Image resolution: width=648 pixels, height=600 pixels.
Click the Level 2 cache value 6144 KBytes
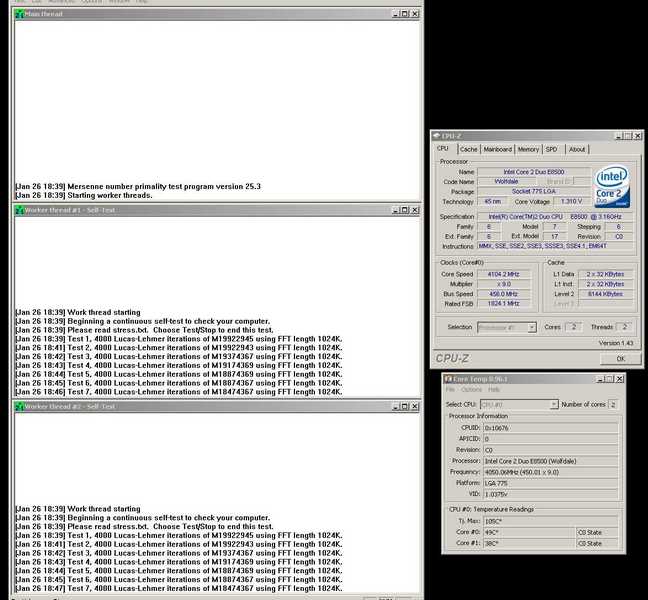point(605,294)
